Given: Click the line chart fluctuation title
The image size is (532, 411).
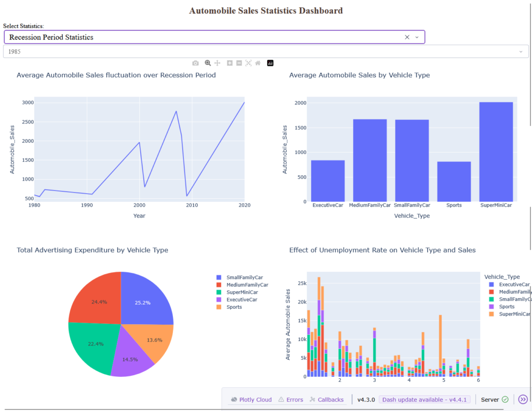Looking at the screenshot, I should point(116,75).
